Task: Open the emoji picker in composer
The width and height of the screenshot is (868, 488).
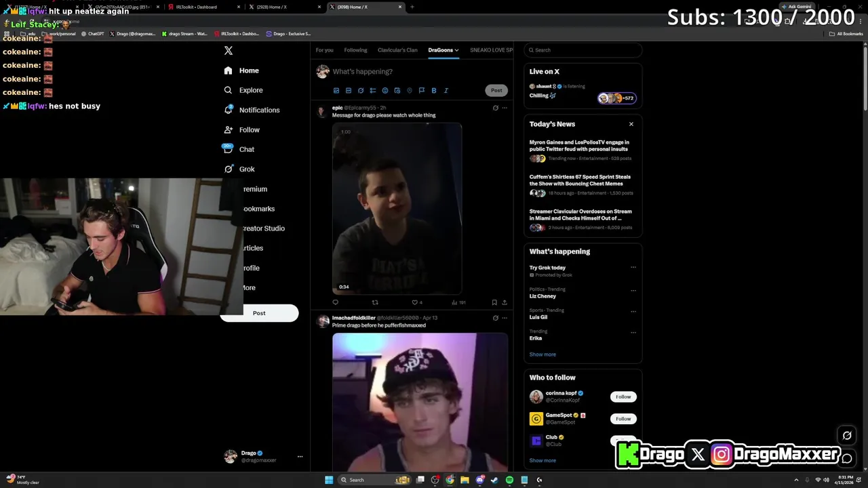Action: coord(385,90)
